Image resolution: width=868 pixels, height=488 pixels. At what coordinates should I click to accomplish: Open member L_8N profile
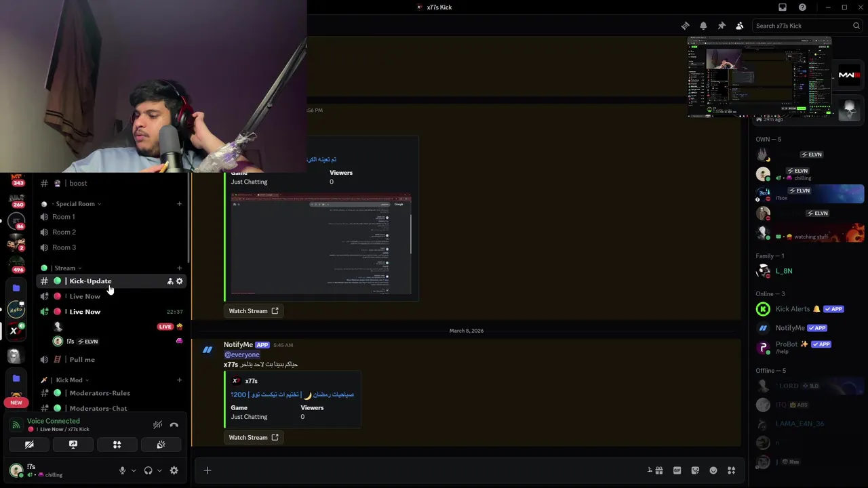[x=807, y=271]
